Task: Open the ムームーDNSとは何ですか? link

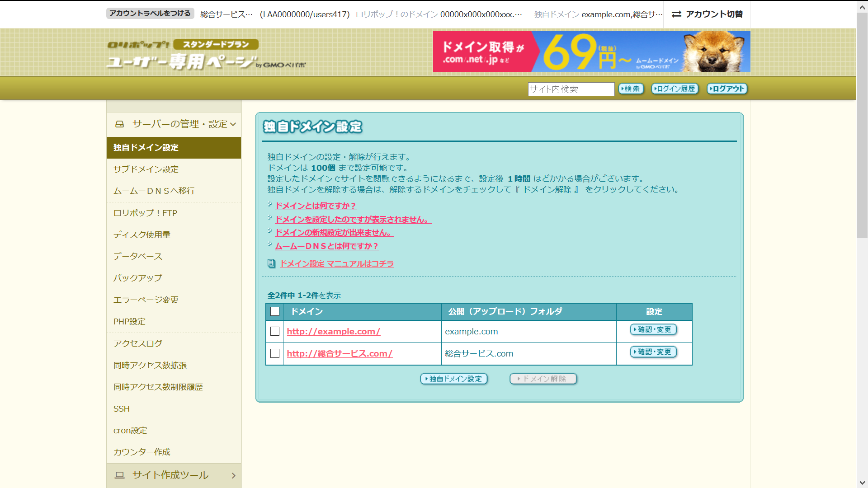Action: pos(326,246)
